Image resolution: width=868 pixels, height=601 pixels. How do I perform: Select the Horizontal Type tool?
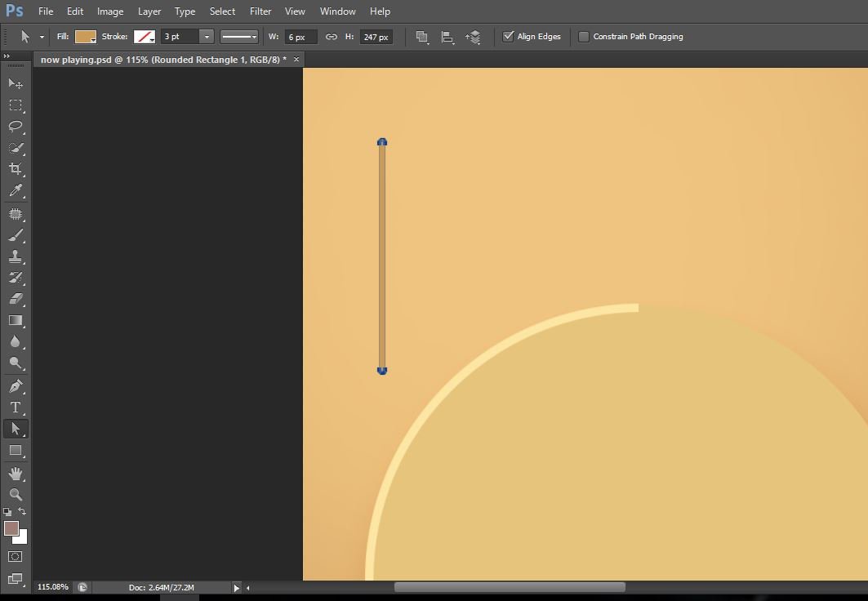click(x=16, y=407)
